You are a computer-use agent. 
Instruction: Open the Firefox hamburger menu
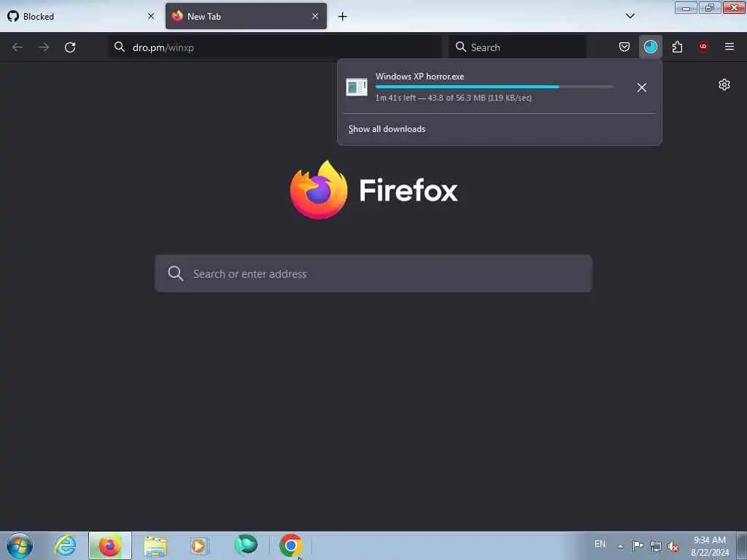[729, 47]
